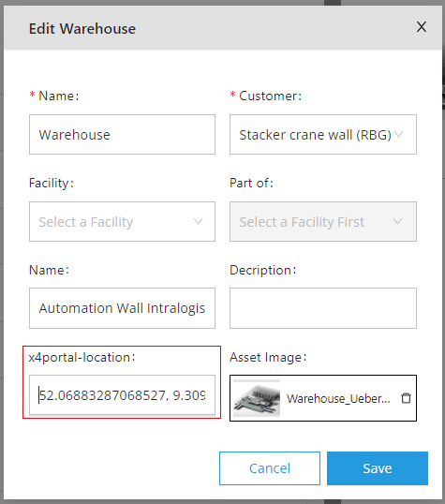Click the required Customer label
445x504 pixels.
point(266,96)
